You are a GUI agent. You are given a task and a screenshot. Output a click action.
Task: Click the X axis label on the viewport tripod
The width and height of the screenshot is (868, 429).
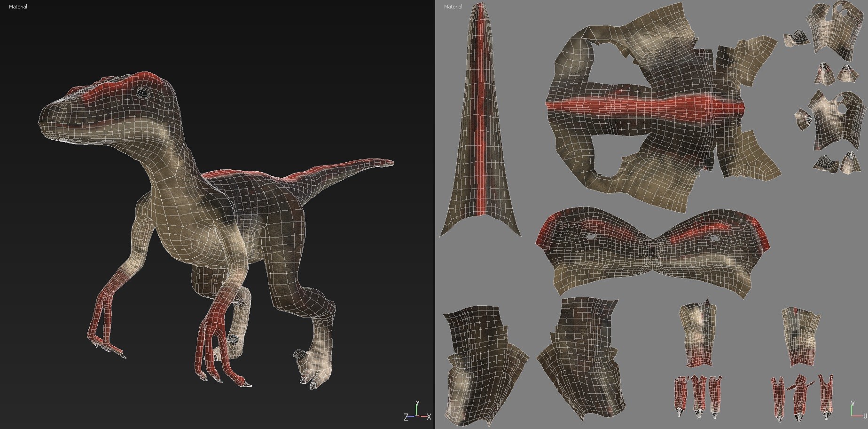[428, 416]
